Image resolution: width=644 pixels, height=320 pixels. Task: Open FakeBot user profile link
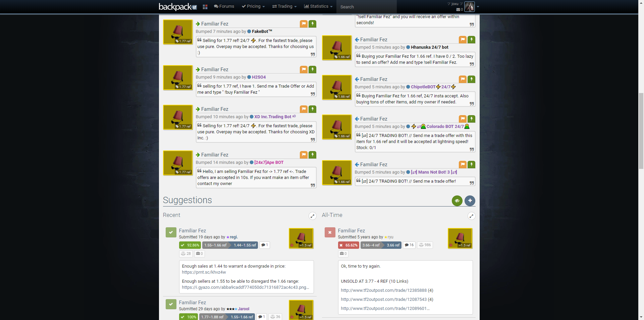(x=262, y=32)
